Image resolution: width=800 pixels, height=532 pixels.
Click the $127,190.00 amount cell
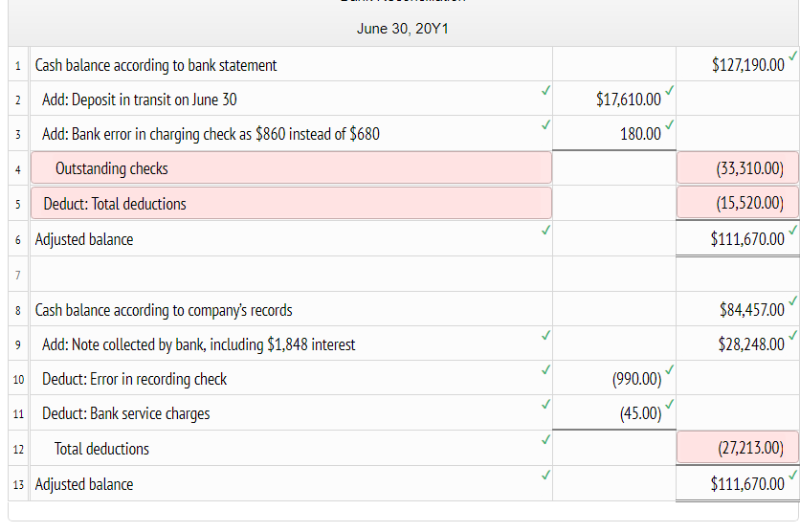coord(738,64)
